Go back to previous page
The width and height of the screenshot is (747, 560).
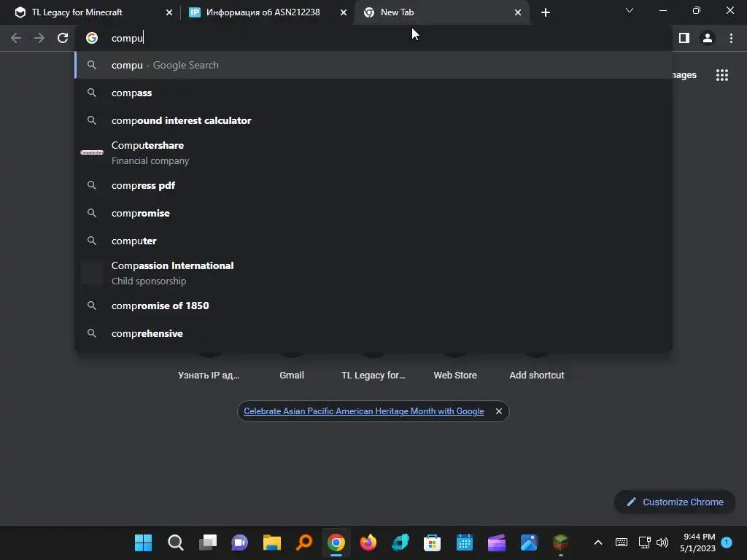point(16,38)
